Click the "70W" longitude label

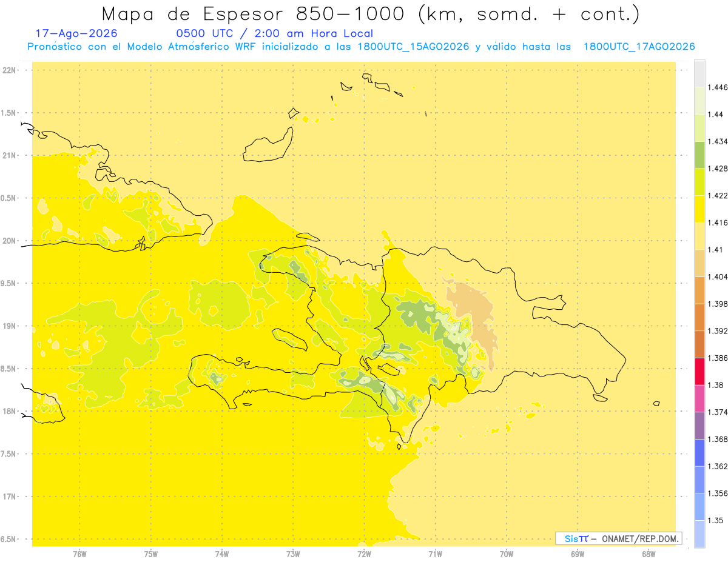507,554
